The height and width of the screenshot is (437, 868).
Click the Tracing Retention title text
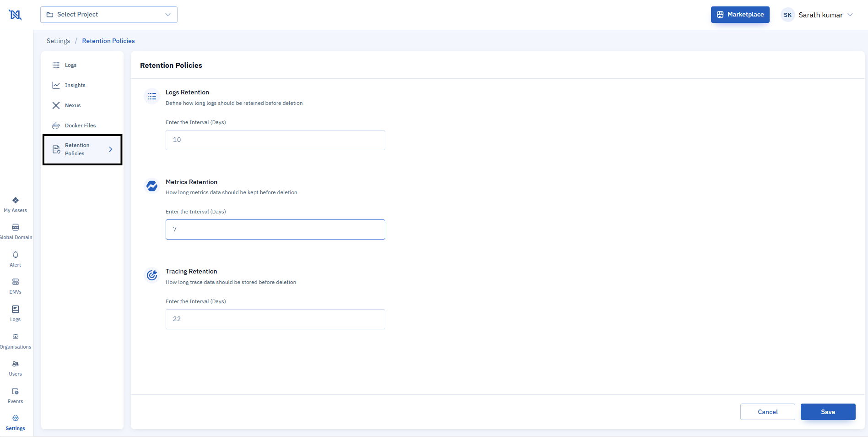[191, 271]
